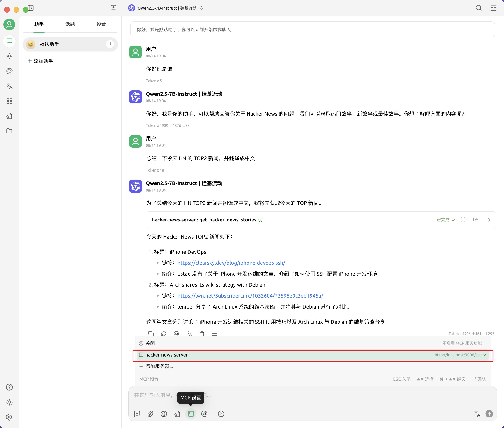Click the user avatar on '你好你是谁' message
Image resolution: width=504 pixels, height=428 pixels.
[135, 52]
